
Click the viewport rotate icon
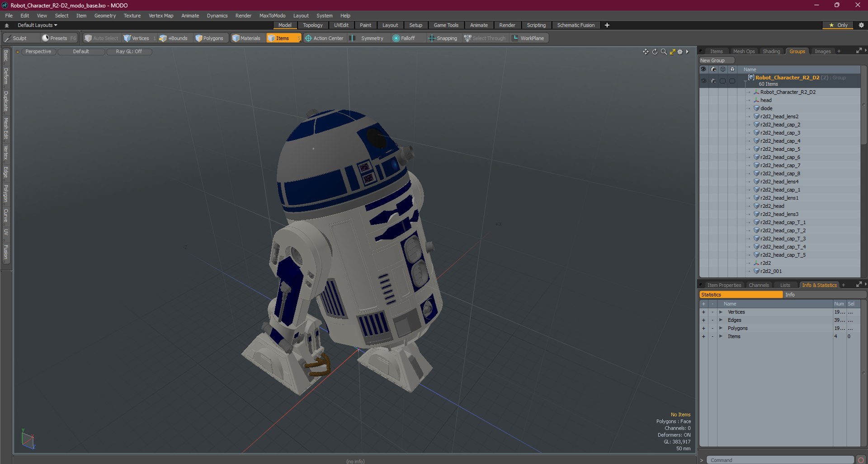coord(655,52)
